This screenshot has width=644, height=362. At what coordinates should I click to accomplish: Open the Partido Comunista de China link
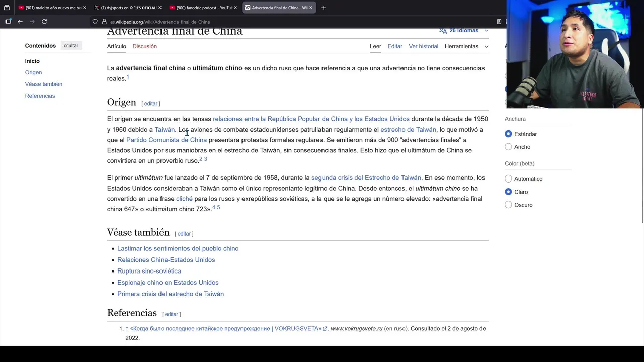tap(167, 140)
